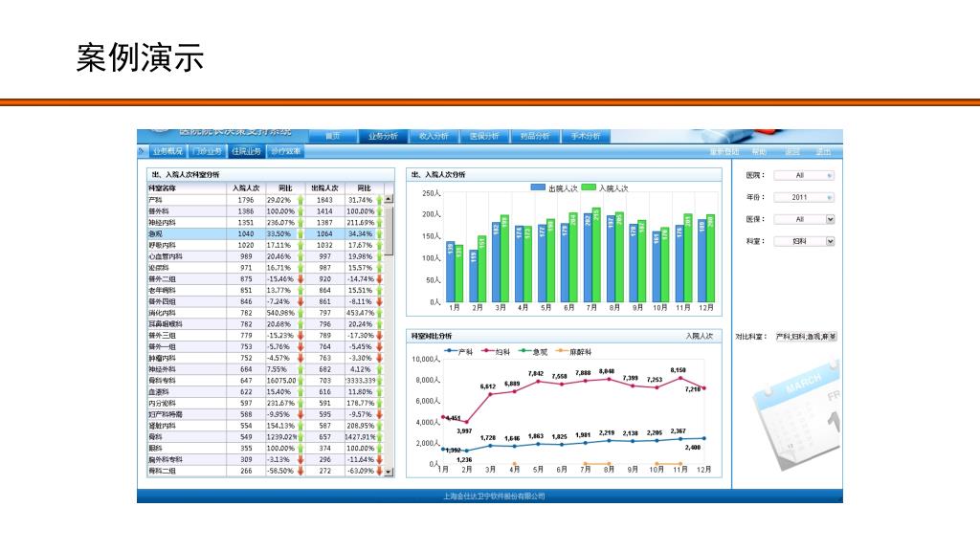Click the small arrow left of 业务概况
The image size is (980, 551).
(142, 150)
